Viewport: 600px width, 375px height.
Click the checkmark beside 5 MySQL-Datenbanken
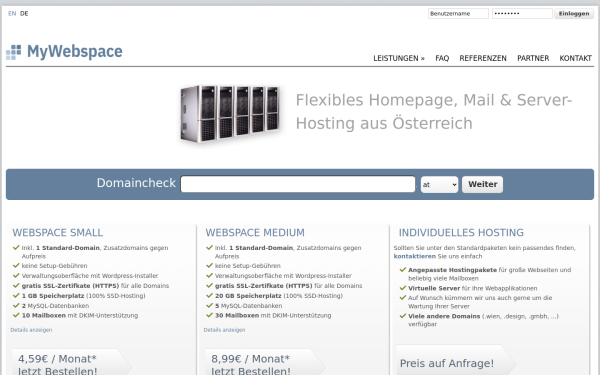209,305
